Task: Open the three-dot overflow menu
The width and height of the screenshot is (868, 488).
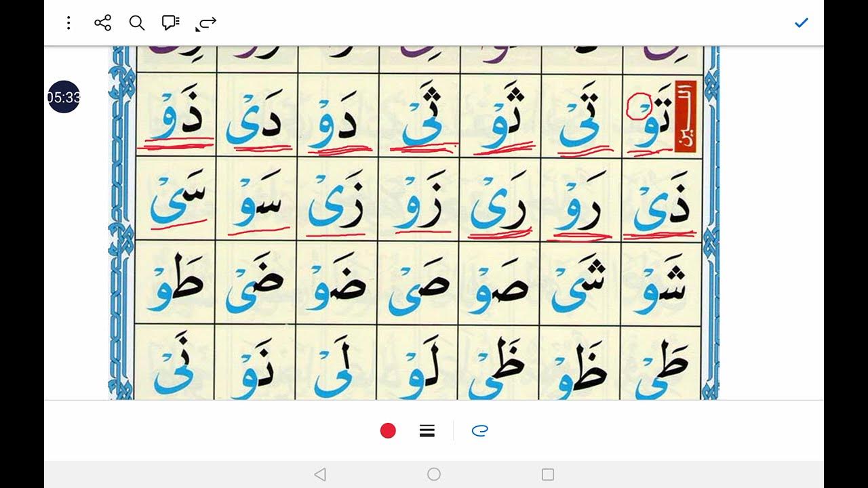Action: [68, 23]
